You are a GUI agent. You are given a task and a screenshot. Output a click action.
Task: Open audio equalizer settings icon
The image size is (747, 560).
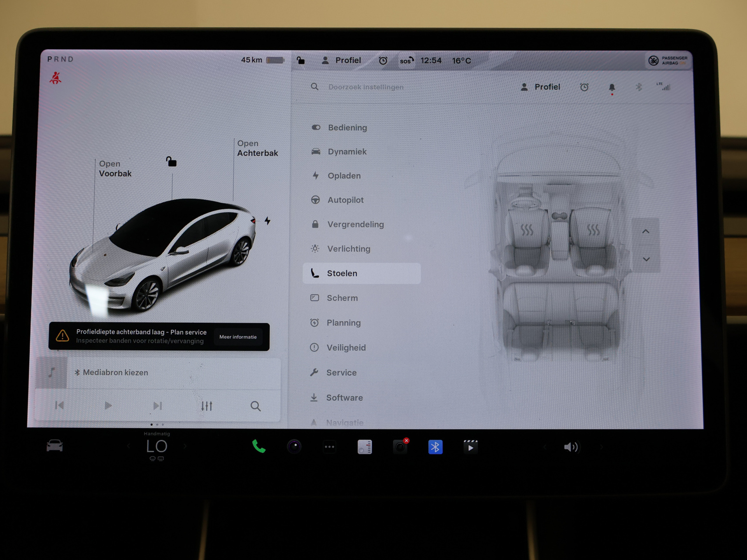click(207, 406)
